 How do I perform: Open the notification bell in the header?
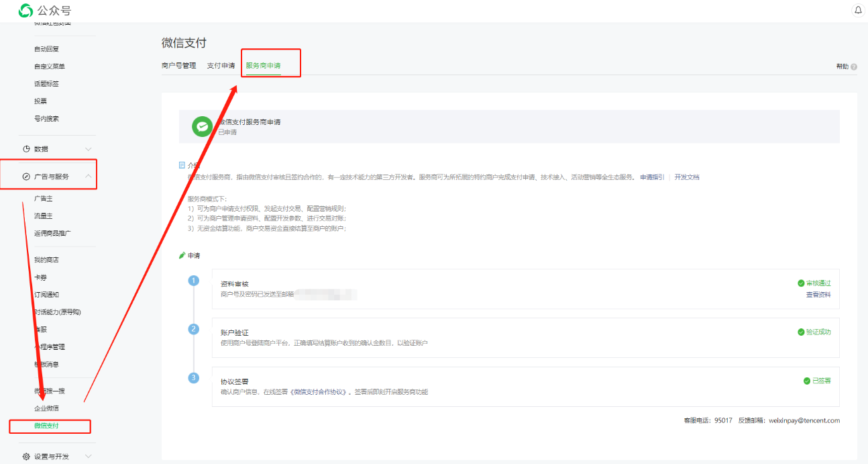[858, 10]
